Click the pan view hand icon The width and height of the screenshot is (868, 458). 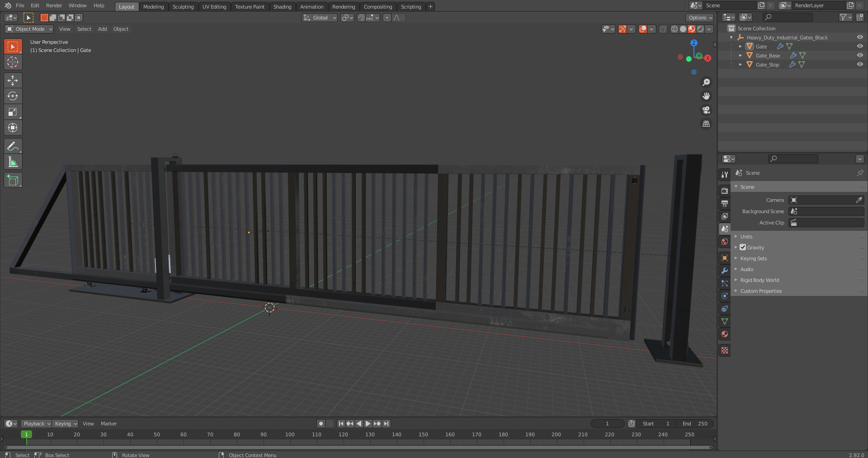tap(706, 96)
